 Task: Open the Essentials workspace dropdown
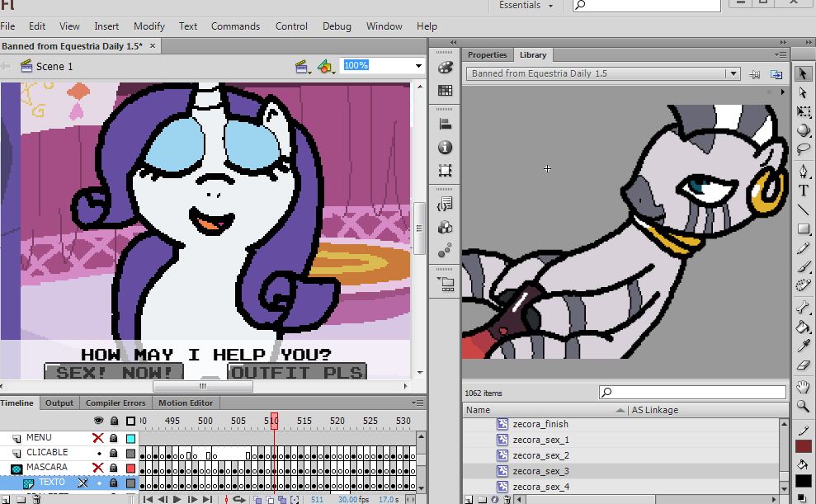(550, 6)
